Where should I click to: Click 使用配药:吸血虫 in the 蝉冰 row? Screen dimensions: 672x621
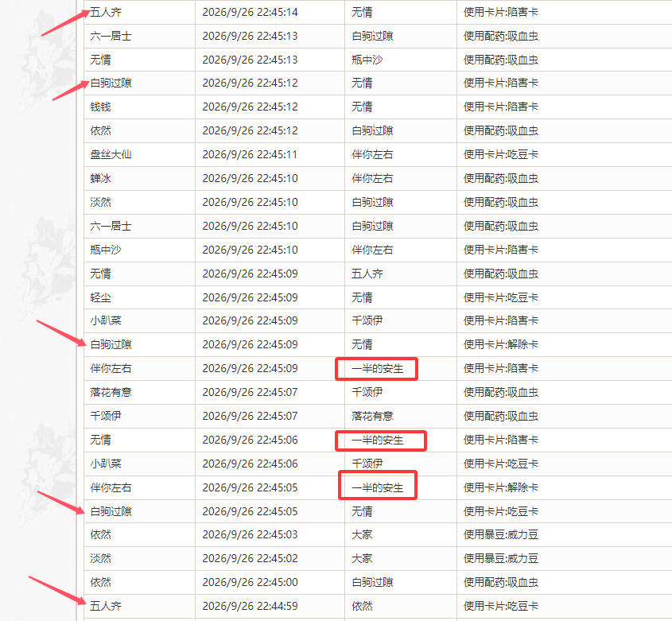click(500, 178)
